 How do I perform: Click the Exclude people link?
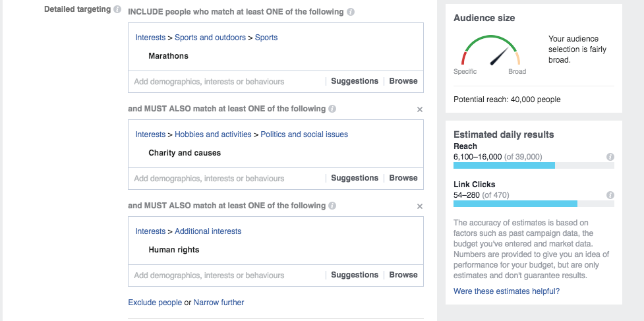tap(155, 303)
